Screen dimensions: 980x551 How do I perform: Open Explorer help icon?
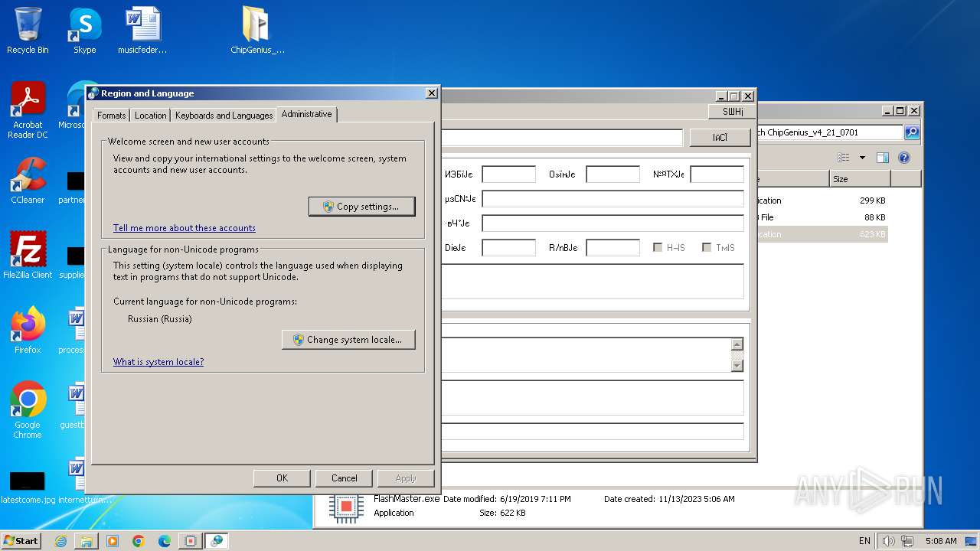click(904, 158)
